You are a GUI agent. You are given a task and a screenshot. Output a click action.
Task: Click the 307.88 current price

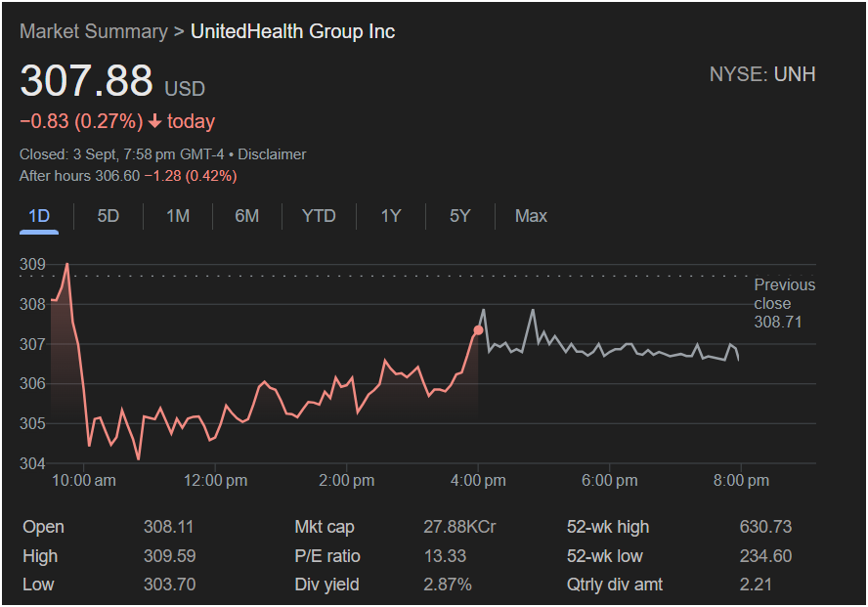point(86,81)
